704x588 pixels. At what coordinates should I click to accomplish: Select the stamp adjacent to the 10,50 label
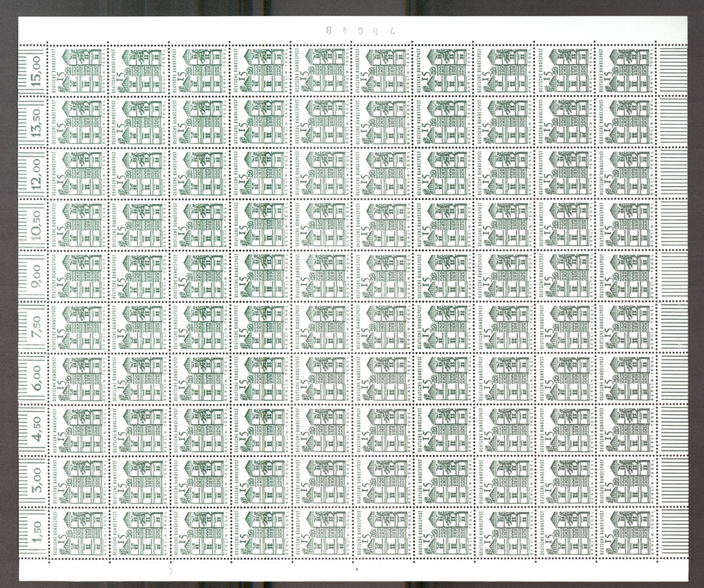click(77, 224)
